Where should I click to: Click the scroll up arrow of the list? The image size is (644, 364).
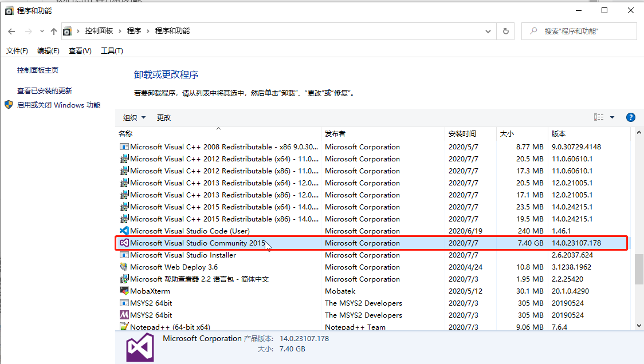639,133
